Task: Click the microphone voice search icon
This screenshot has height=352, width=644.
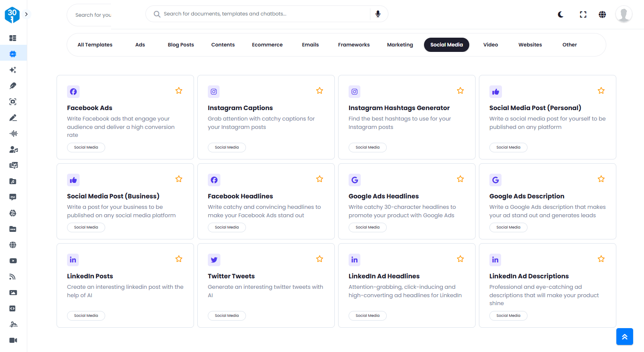Action: tap(378, 14)
